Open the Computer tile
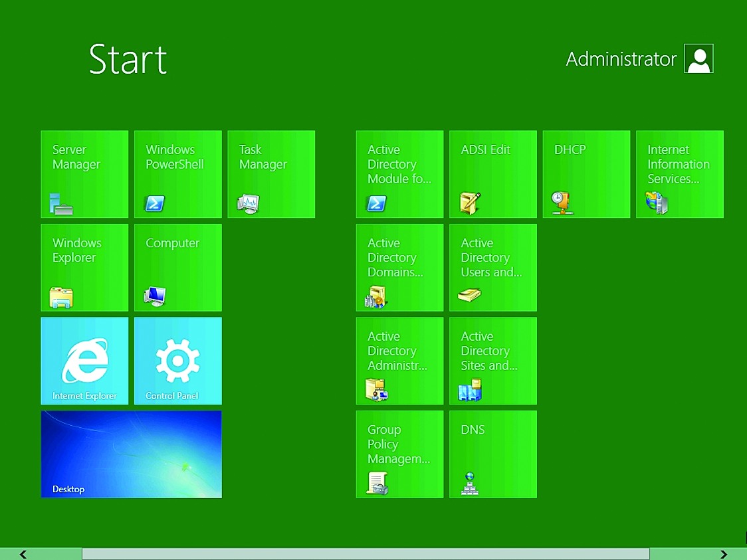Viewport: 747px width, 560px height. 177,268
